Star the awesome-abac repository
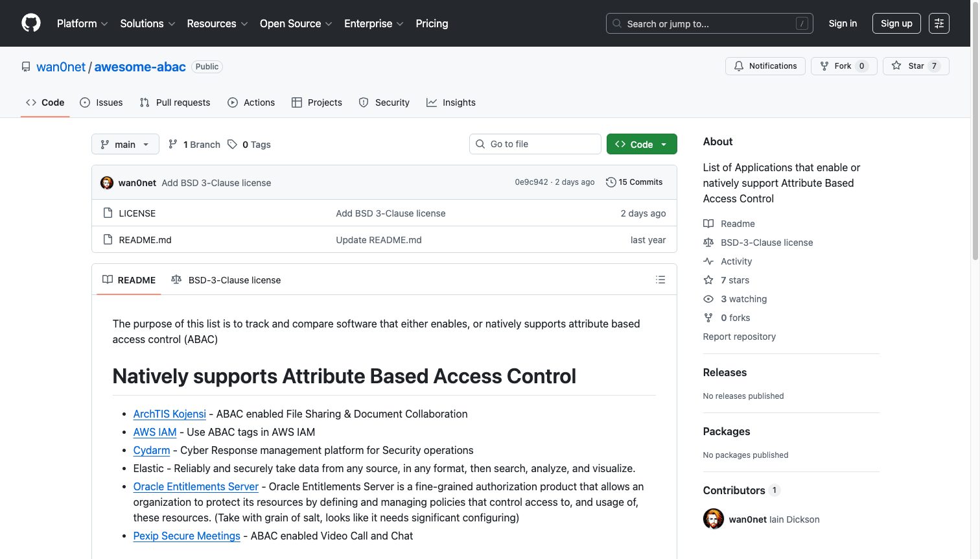 (x=915, y=66)
